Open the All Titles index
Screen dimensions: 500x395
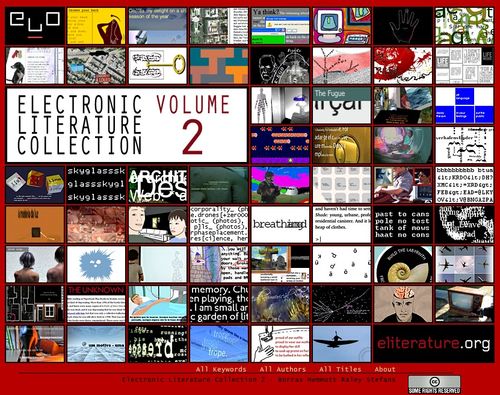[340, 369]
